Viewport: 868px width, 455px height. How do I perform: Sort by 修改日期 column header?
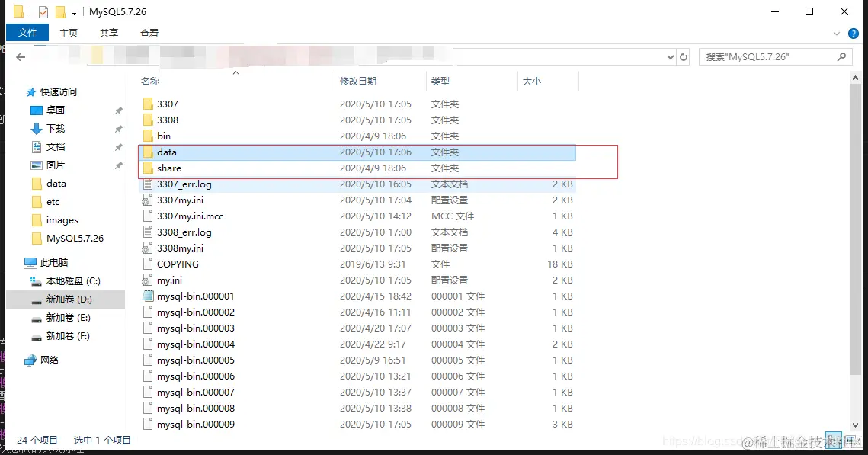pos(358,82)
